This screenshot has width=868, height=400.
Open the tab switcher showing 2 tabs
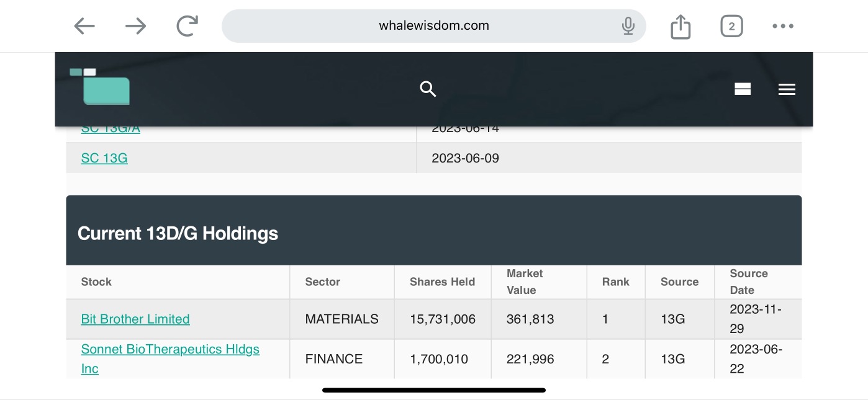pyautogui.click(x=731, y=26)
